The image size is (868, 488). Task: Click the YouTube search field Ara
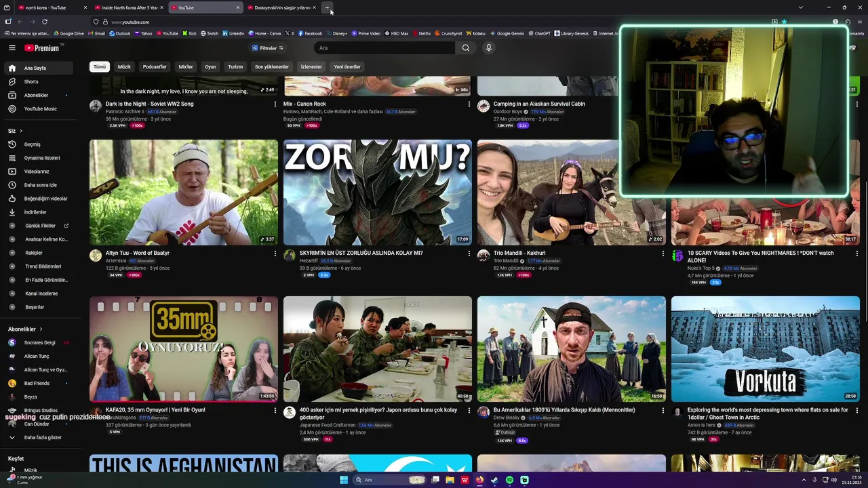[x=384, y=48]
